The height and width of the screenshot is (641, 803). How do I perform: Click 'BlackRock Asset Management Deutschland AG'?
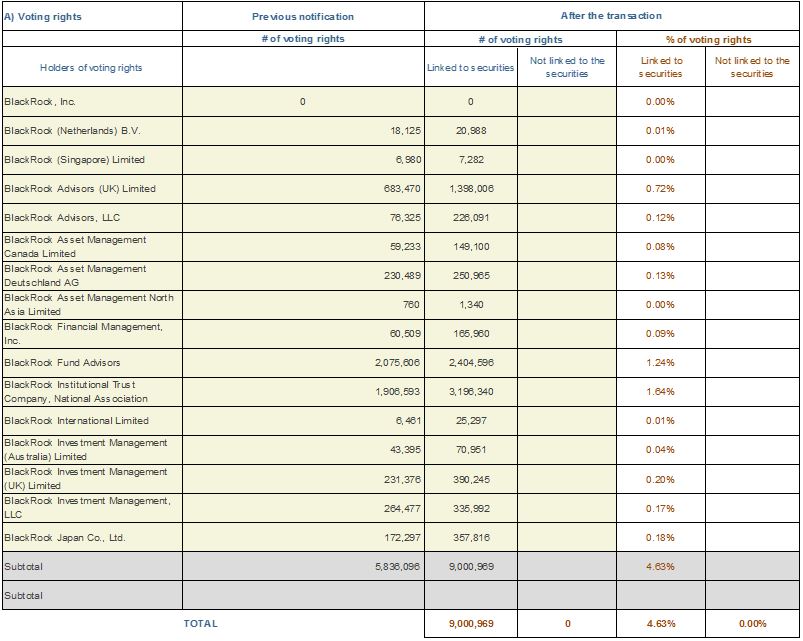click(75, 275)
